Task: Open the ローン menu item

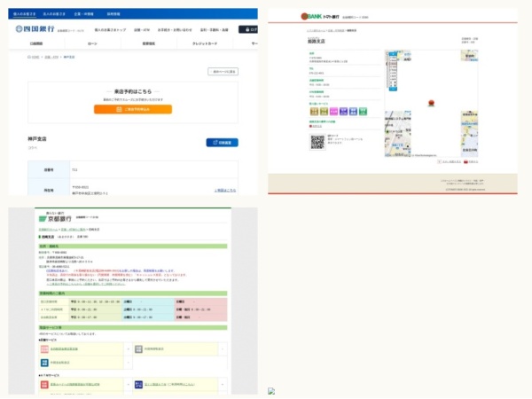Action: [x=92, y=43]
